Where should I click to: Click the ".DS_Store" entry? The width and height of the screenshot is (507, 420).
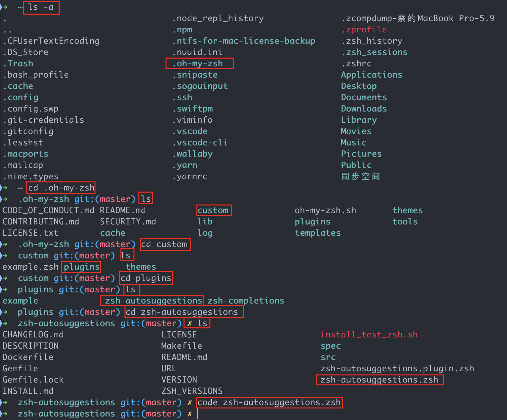(x=26, y=52)
